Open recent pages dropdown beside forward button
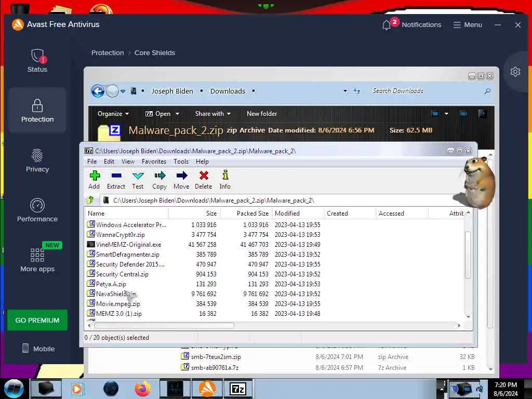This screenshot has height=399, width=532. point(123,91)
